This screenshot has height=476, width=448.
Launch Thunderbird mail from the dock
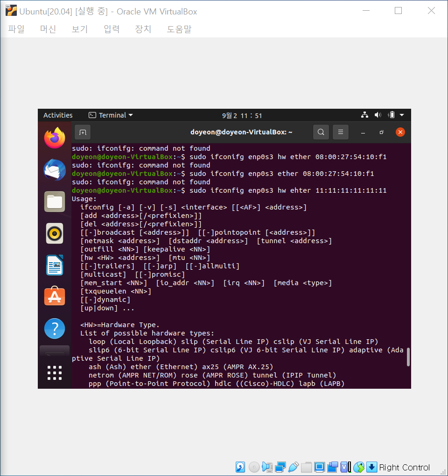pyautogui.click(x=55, y=170)
